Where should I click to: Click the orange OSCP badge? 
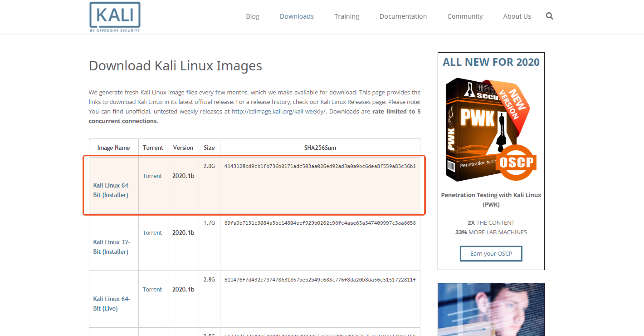(x=516, y=163)
